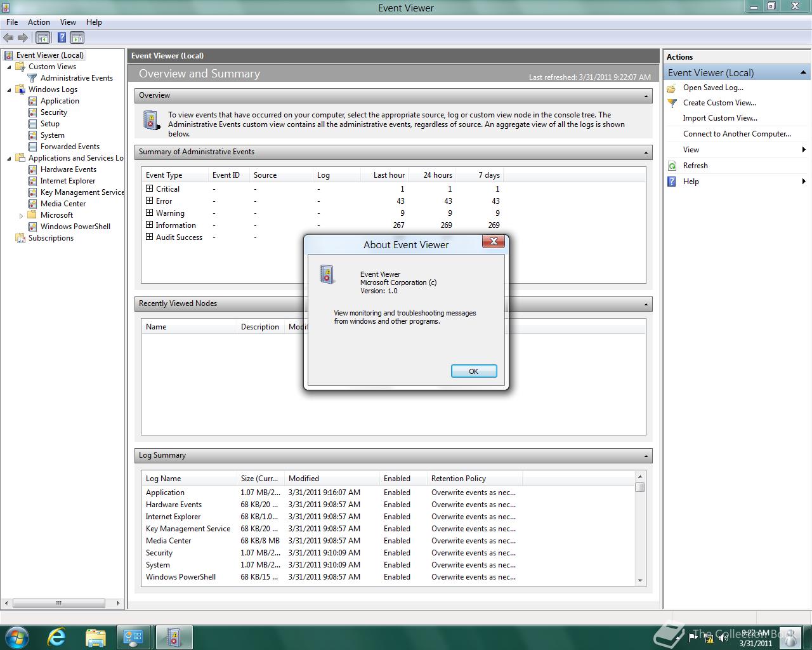Open the View submenu in Actions pane
812x650 pixels.
click(736, 150)
